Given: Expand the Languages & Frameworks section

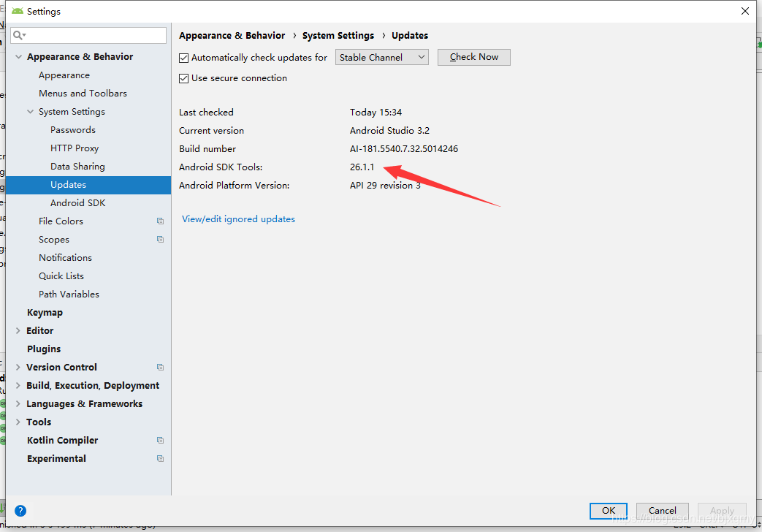Looking at the screenshot, I should [18, 403].
